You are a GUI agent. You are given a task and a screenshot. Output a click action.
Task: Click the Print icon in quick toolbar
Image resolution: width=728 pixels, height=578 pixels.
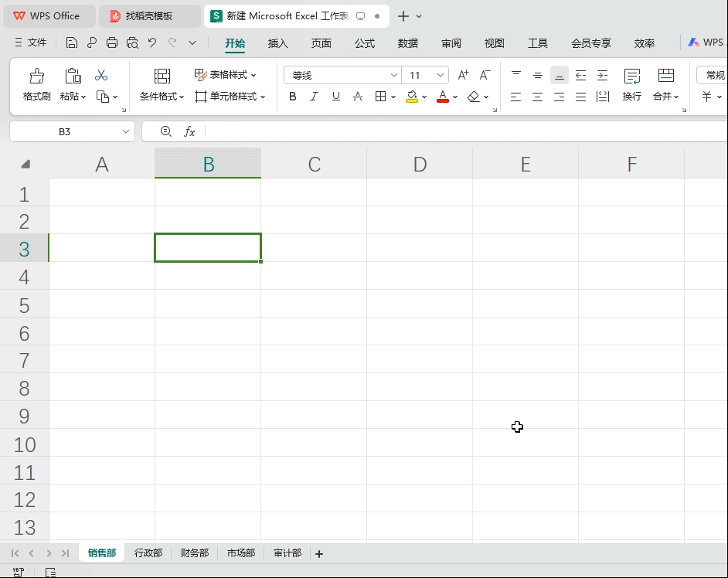112,43
